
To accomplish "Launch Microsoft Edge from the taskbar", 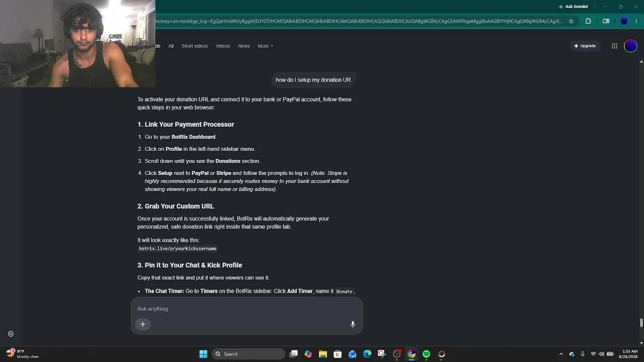I will coord(367,354).
